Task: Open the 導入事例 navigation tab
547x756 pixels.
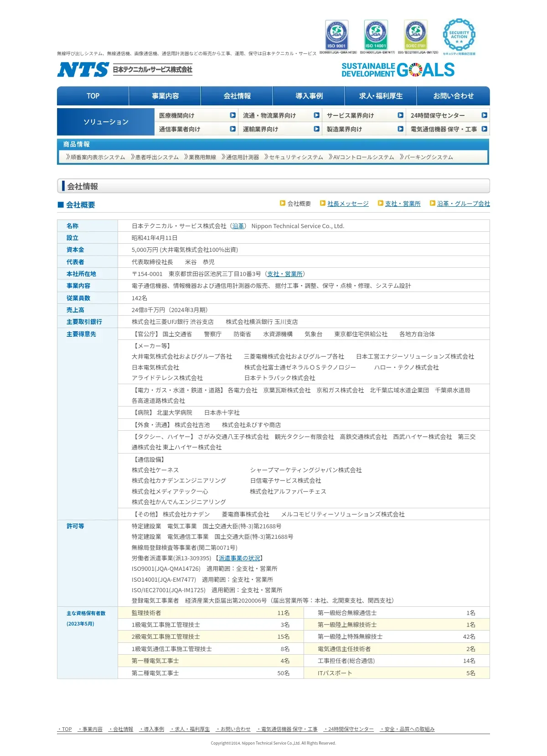Action: (x=309, y=96)
